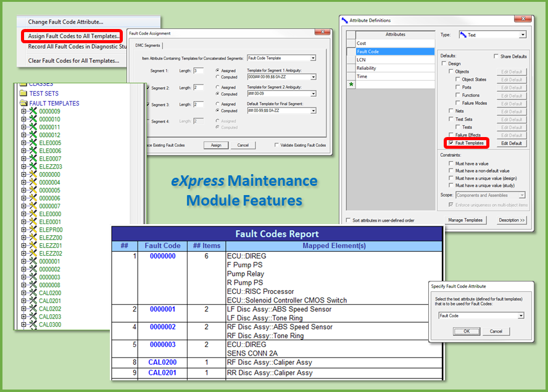Click the text type icon in Type dropdown
Image resolution: width=548 pixels, height=392 pixels.
click(463, 35)
